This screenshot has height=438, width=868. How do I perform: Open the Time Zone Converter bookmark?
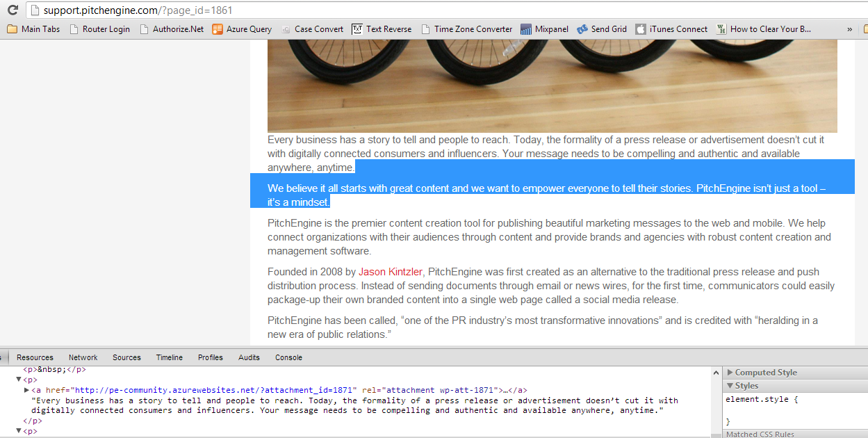pyautogui.click(x=466, y=29)
